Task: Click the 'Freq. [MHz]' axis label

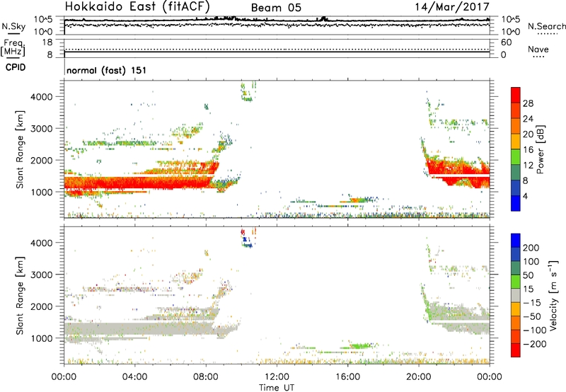Action: coord(13,48)
